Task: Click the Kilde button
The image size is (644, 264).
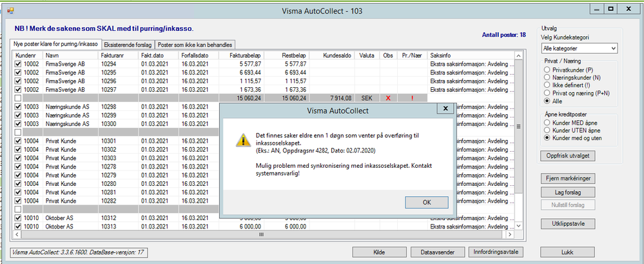Action: coord(380,252)
